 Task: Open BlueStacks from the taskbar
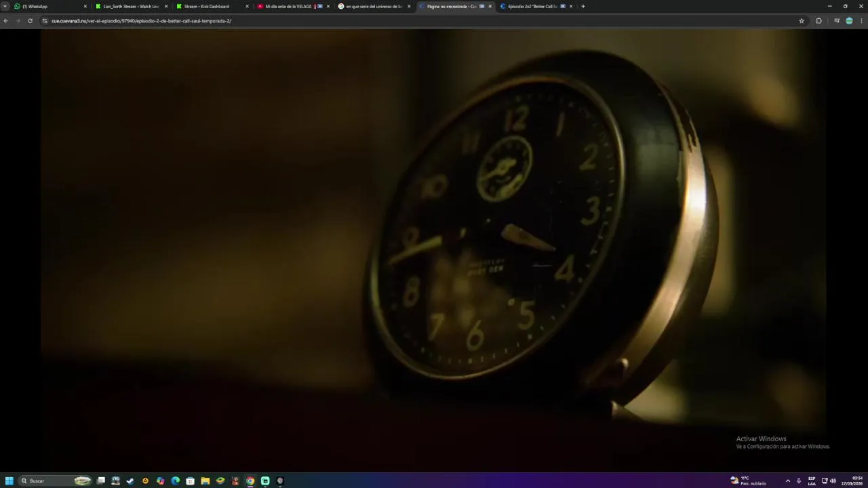coord(220,481)
